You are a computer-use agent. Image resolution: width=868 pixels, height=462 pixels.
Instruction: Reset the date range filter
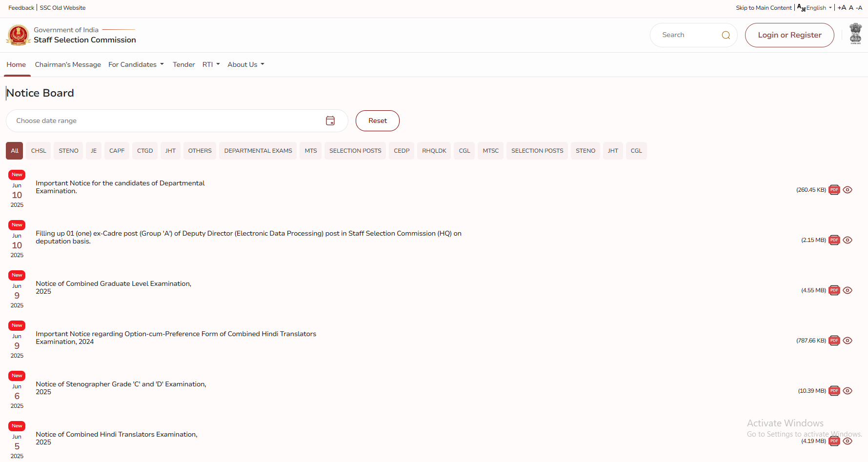[x=377, y=121]
